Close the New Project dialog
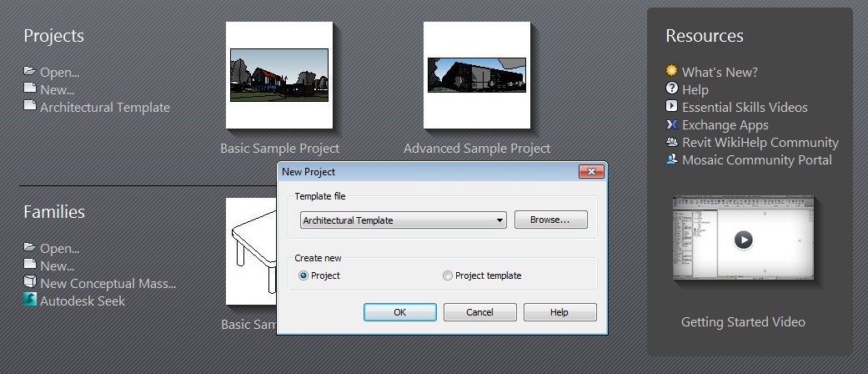The height and width of the screenshot is (374, 868). tap(591, 172)
